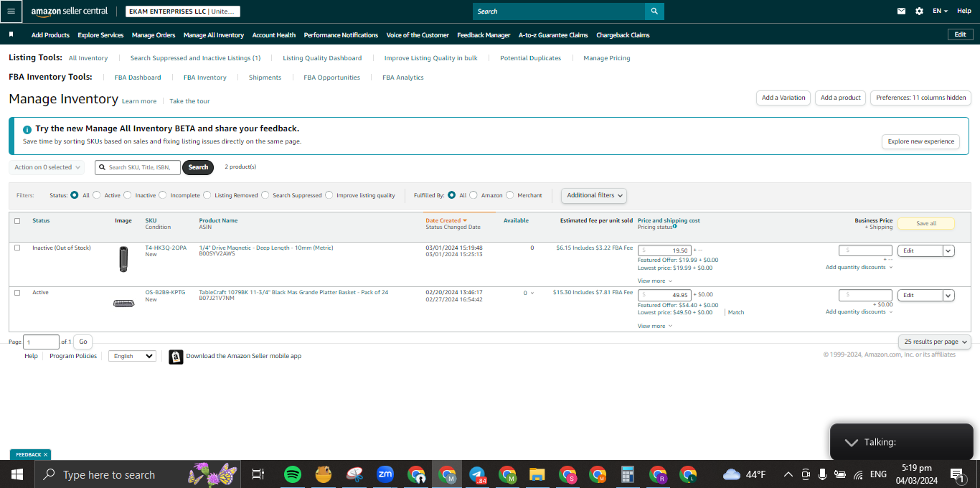This screenshot has width=980, height=488.
Task: Click the bookmark flag icon in navigation bar
Action: (x=11, y=34)
